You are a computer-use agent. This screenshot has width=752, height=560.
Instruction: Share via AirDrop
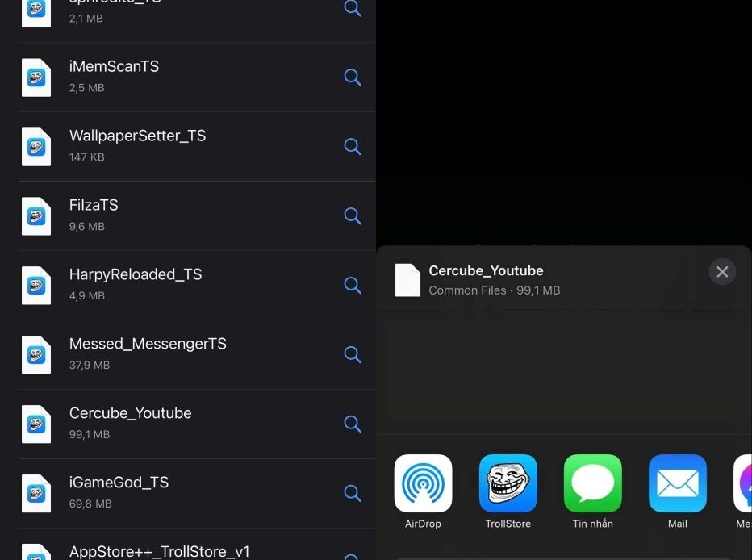pos(423,483)
